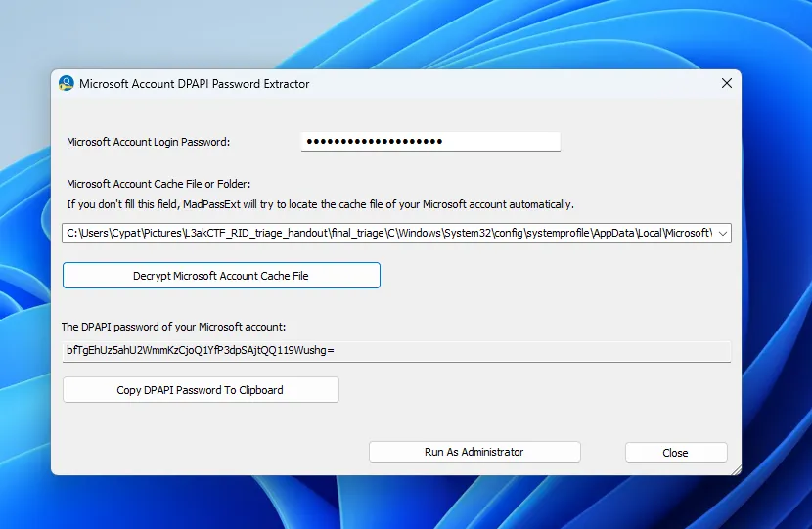Close the DPAPI Password Extractor window
Viewport: 812px width, 529px height.
(x=727, y=83)
